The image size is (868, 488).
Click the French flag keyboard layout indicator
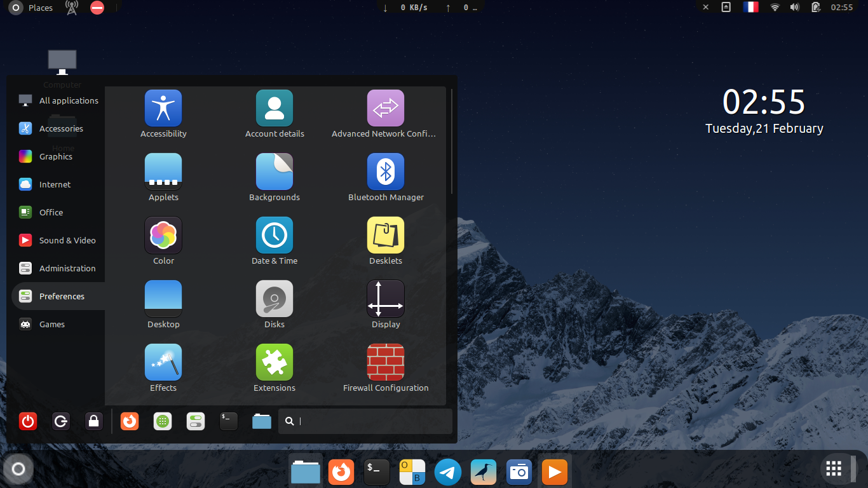click(751, 8)
